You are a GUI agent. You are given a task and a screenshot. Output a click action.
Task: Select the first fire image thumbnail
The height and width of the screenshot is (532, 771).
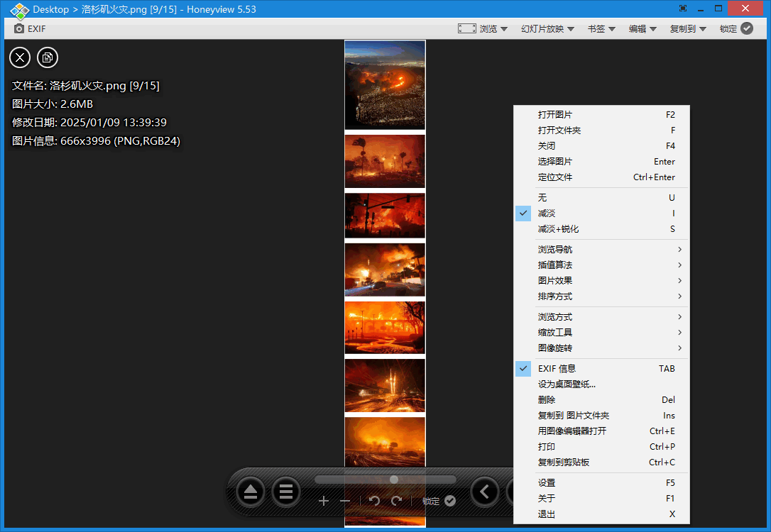pos(384,85)
